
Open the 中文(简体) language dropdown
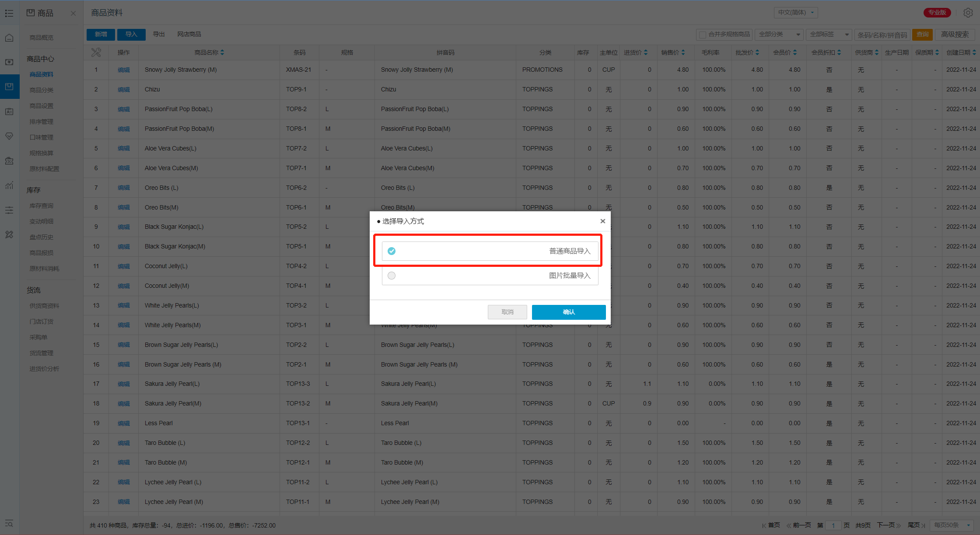[795, 13]
